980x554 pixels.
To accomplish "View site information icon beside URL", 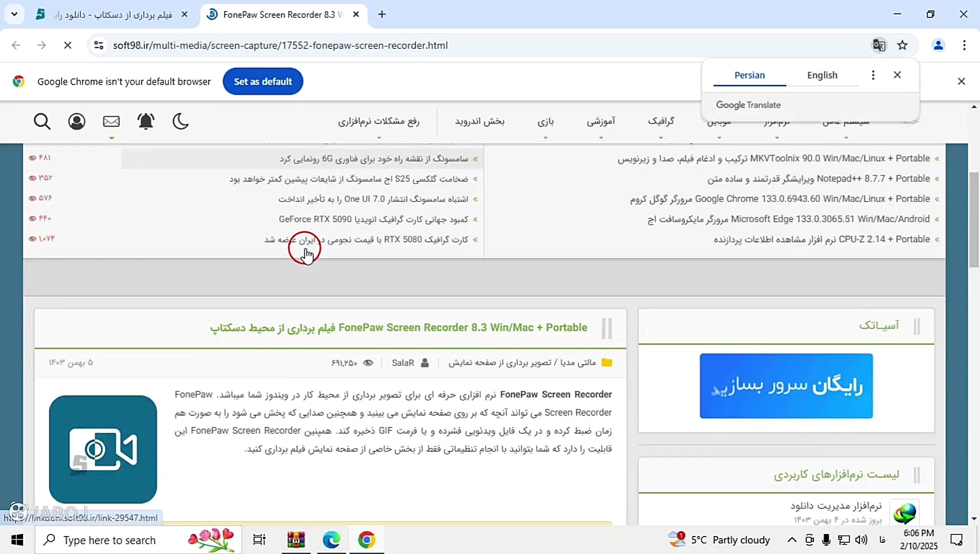I will tap(99, 45).
